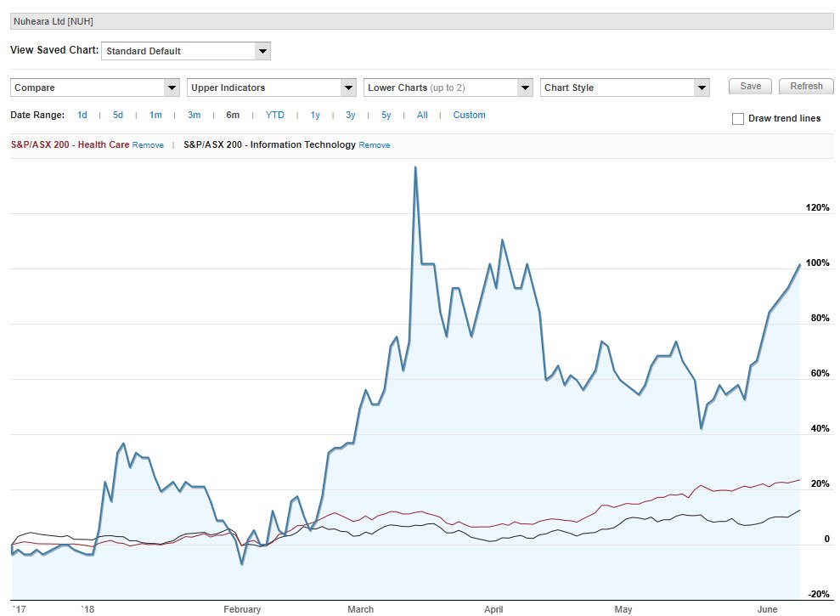This screenshot has width=840, height=616.
Task: Click the `17 x-axis label
Action: click(x=20, y=609)
